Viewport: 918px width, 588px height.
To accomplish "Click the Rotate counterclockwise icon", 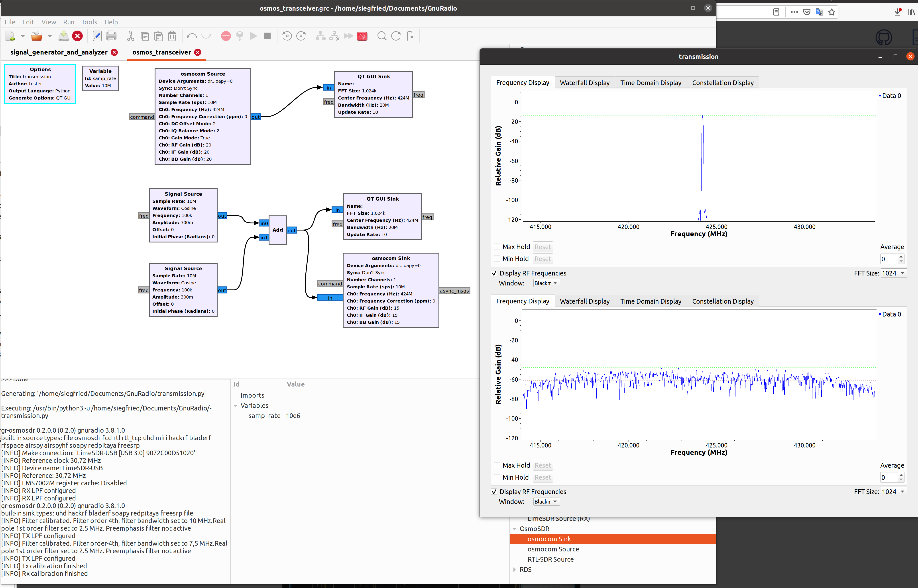I will pyautogui.click(x=287, y=36).
